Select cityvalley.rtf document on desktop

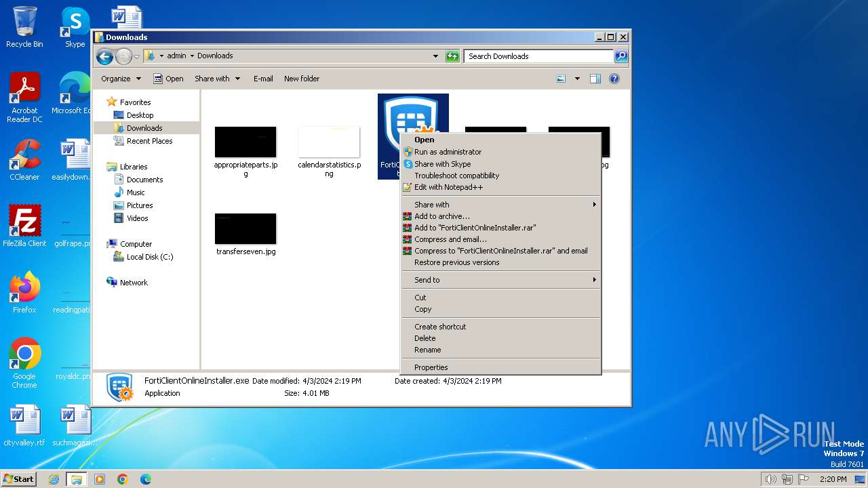pos(24,426)
